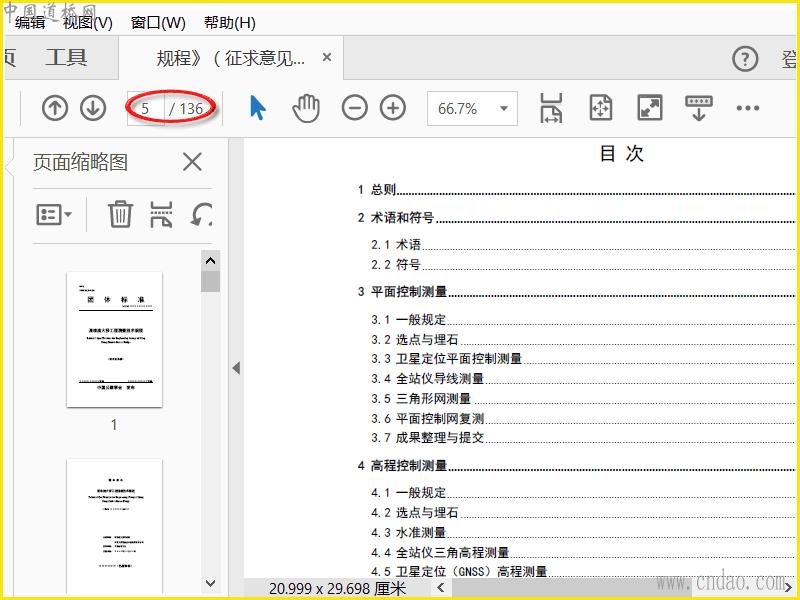Viewport: 800px width, 600px height.
Task: Zoom in with the plus button
Action: [x=393, y=108]
